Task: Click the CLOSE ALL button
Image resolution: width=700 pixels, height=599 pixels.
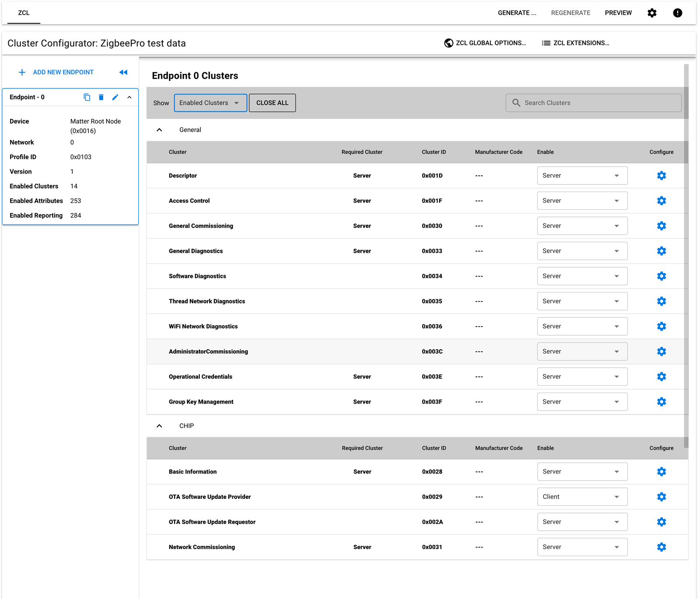Action: tap(272, 103)
